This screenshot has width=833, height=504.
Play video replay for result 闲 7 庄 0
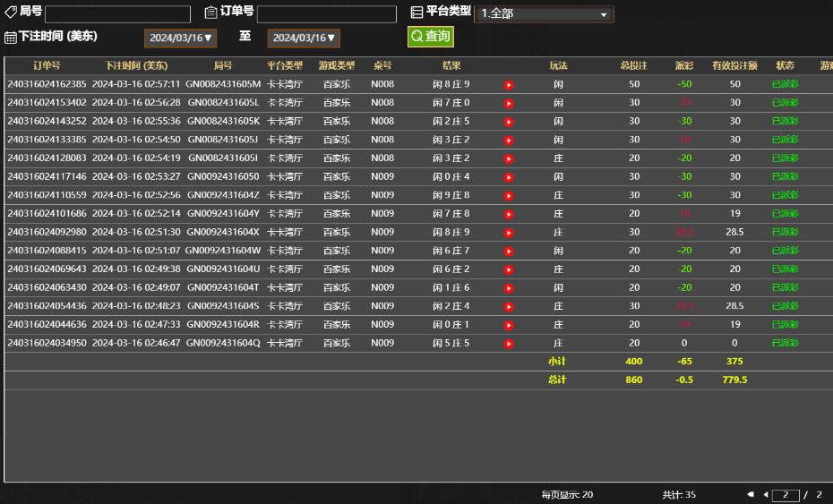click(x=509, y=103)
